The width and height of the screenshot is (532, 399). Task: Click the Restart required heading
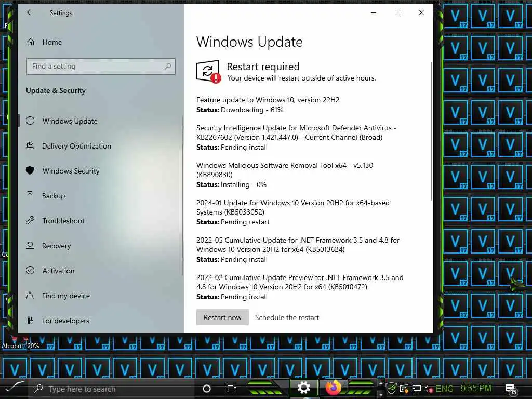[x=263, y=66]
